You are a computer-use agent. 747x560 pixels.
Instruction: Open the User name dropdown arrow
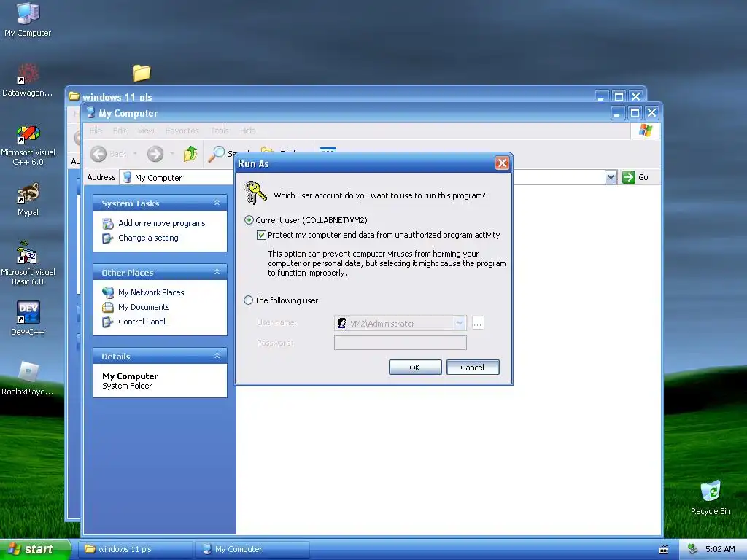(x=460, y=323)
